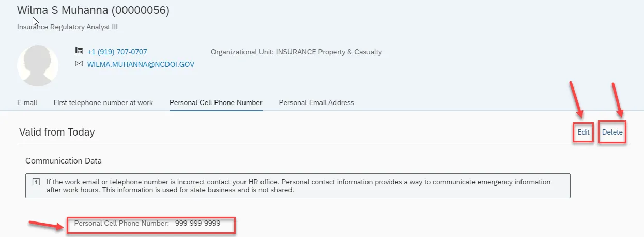Select the Personal Cell Phone Number tab

(216, 102)
